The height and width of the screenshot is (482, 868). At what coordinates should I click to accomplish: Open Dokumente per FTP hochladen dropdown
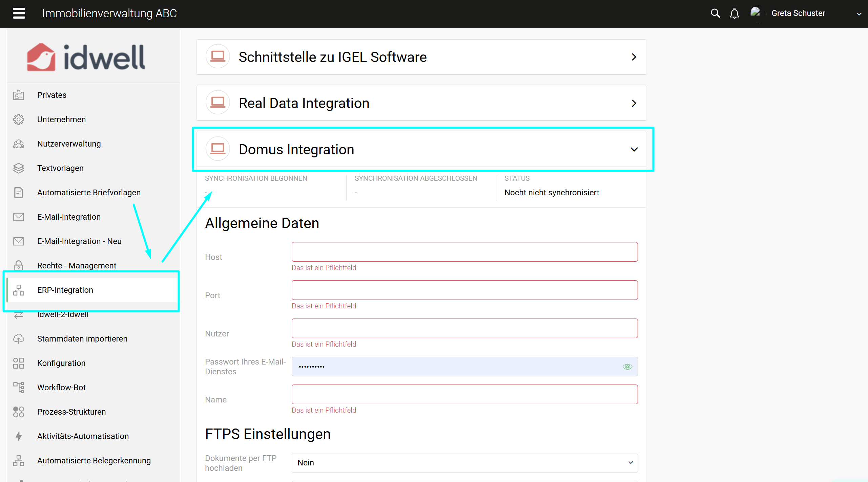[464, 463]
